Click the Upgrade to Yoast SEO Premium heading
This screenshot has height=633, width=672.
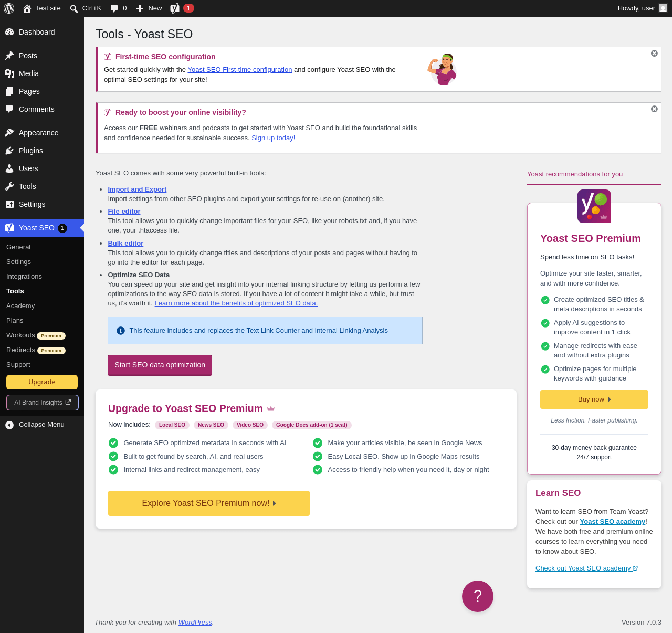pos(185,408)
